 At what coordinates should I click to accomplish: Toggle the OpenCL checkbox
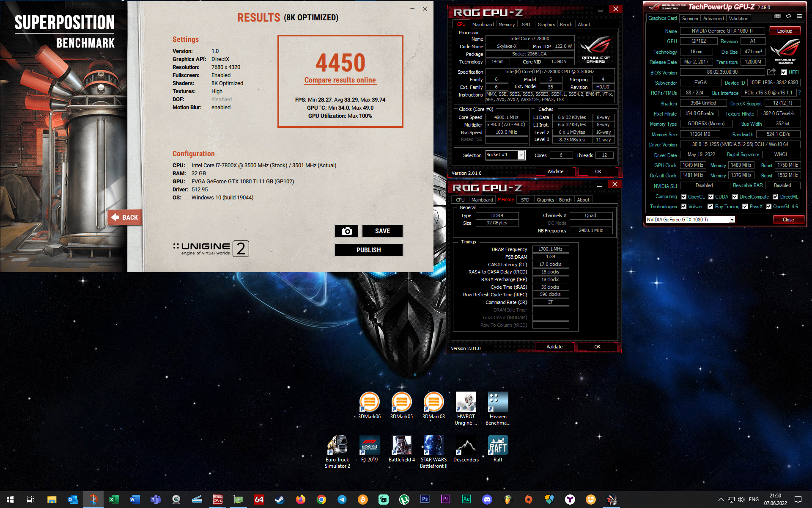(683, 197)
